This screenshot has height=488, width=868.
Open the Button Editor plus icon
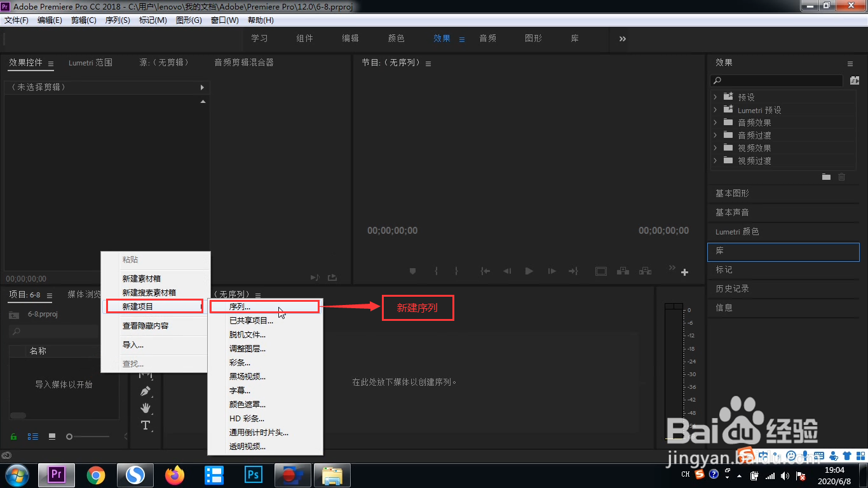click(x=685, y=273)
